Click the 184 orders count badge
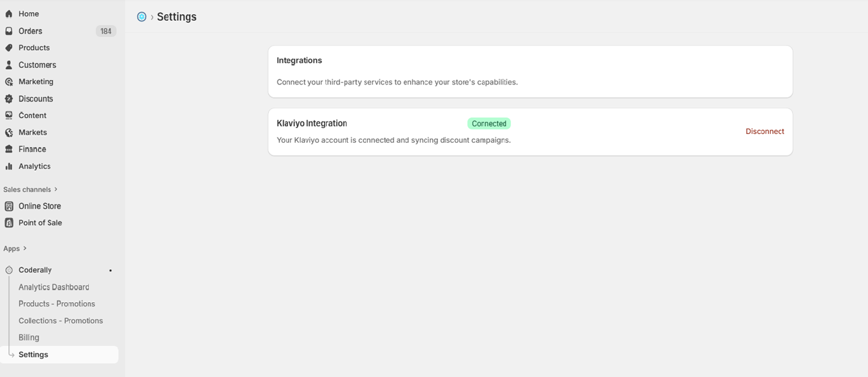 [x=106, y=30]
